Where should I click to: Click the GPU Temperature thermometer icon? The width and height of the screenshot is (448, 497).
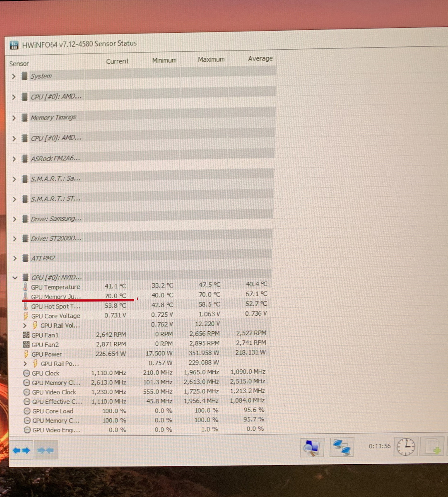(x=26, y=287)
